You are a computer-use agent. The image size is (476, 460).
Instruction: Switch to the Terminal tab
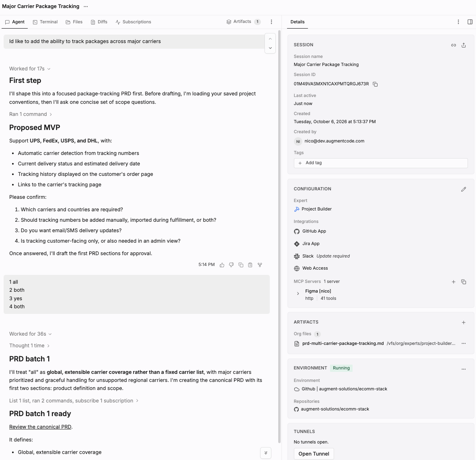point(45,22)
